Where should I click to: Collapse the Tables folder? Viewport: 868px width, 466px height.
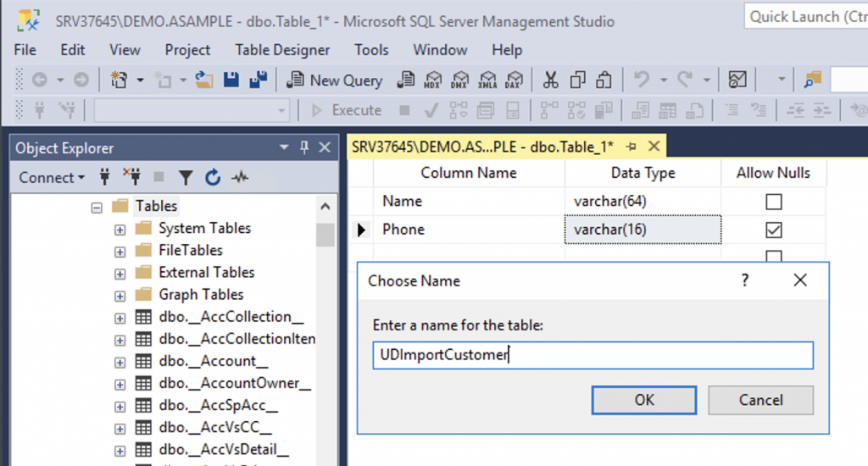tap(97, 208)
